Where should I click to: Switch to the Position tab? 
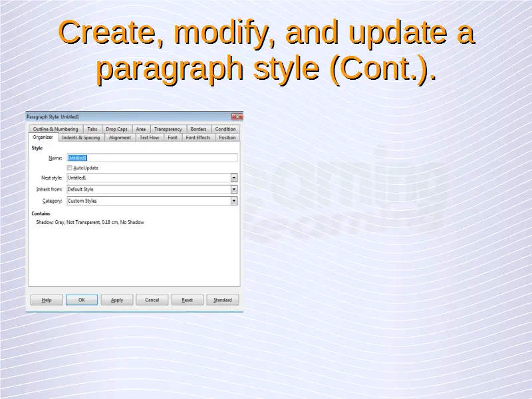click(x=227, y=138)
